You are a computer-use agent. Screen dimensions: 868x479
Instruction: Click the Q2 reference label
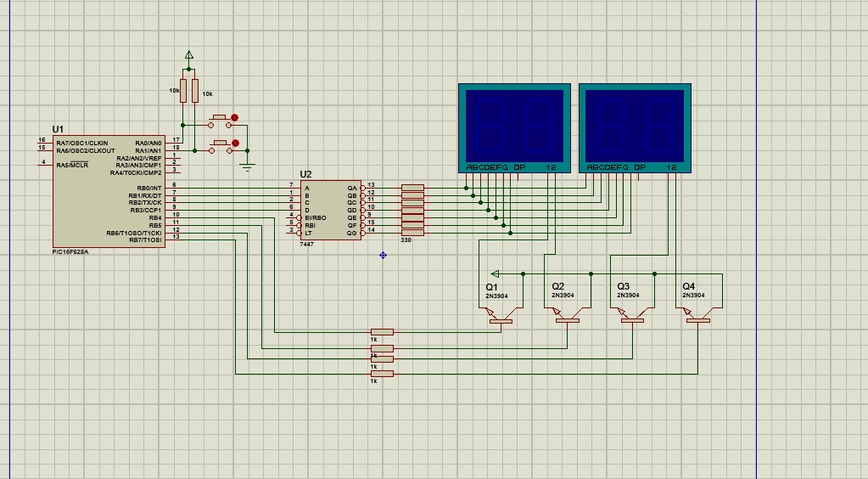coord(557,286)
